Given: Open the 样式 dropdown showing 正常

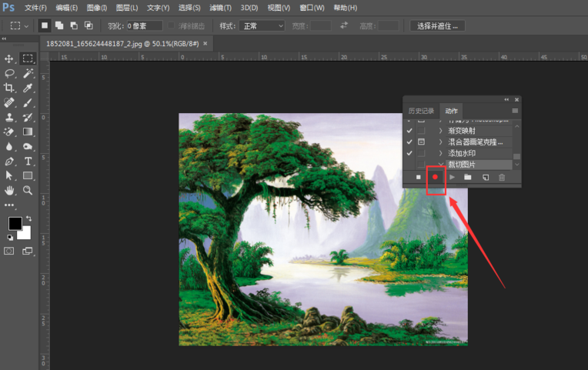Looking at the screenshot, I should point(262,25).
